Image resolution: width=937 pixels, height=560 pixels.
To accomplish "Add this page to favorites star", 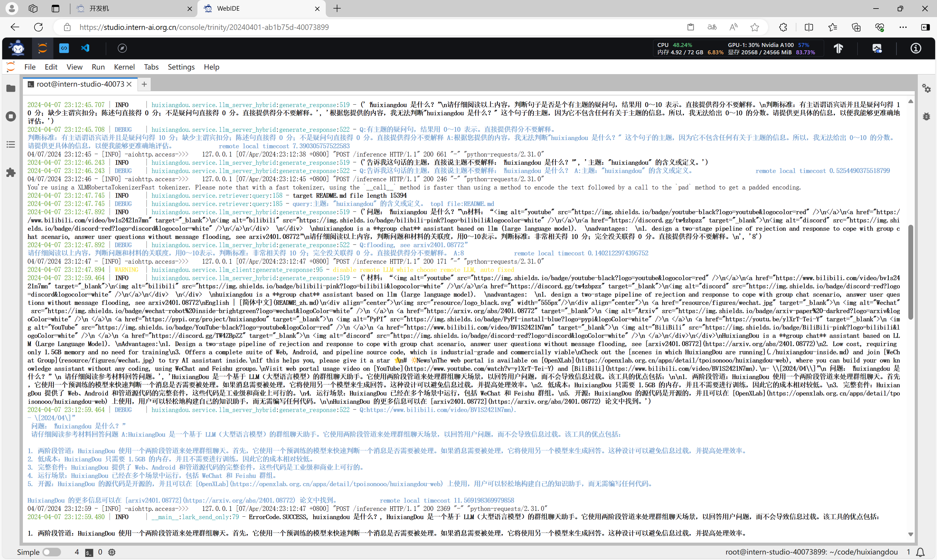I will coord(755,27).
